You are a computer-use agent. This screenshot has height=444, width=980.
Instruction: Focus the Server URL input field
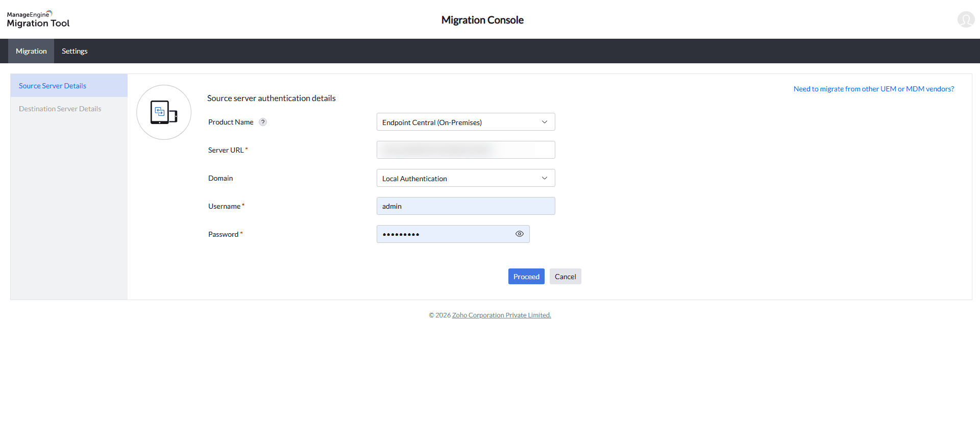(x=465, y=150)
